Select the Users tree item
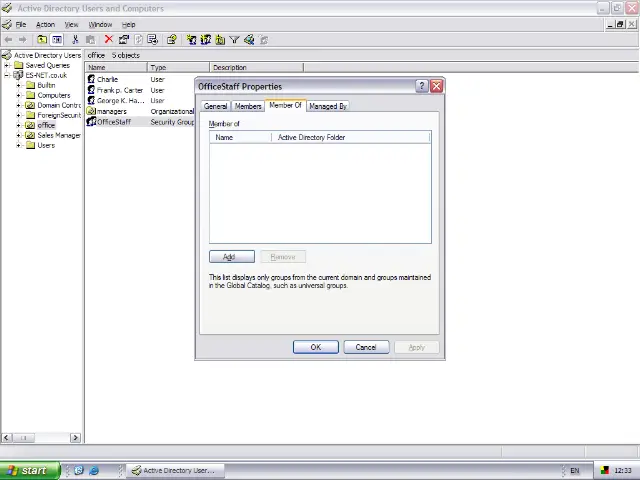 46,145
